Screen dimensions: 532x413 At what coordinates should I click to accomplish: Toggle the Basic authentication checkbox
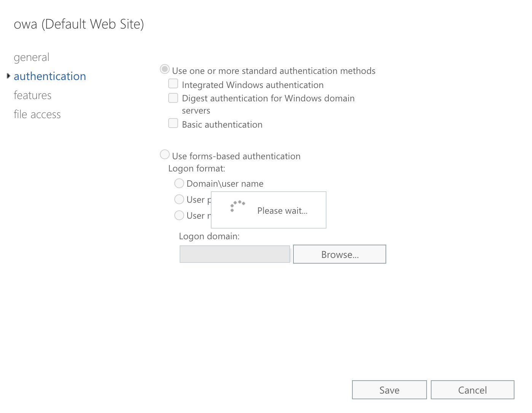pyautogui.click(x=173, y=123)
